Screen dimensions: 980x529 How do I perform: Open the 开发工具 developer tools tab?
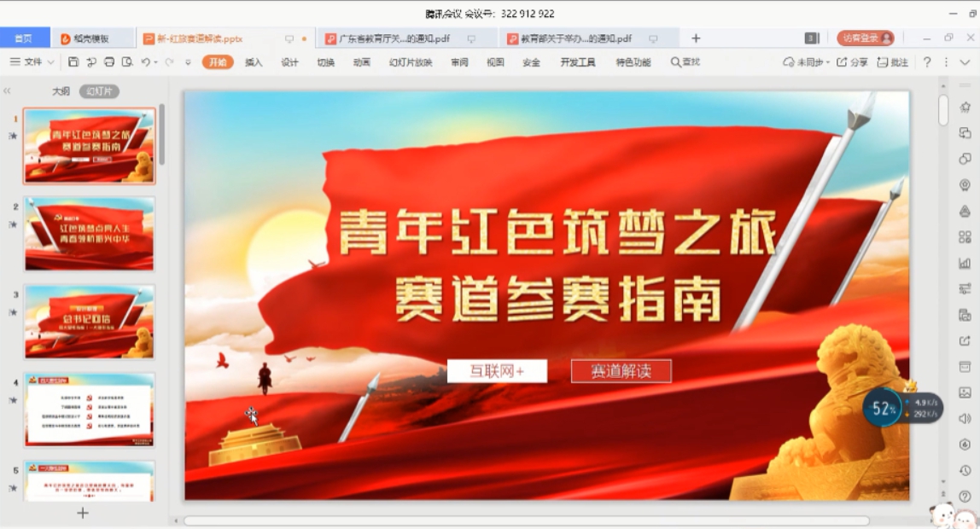(x=578, y=61)
